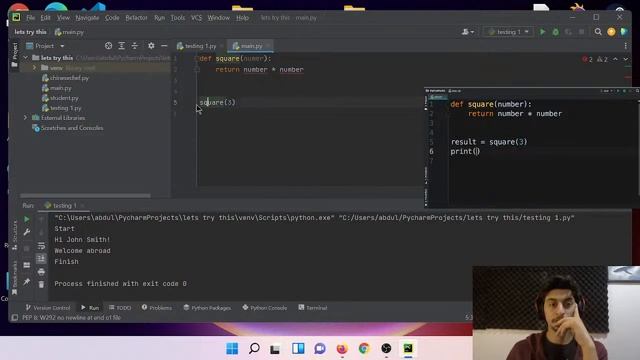Expand all items in Project panel
The height and width of the screenshot is (360, 640).
point(122,46)
